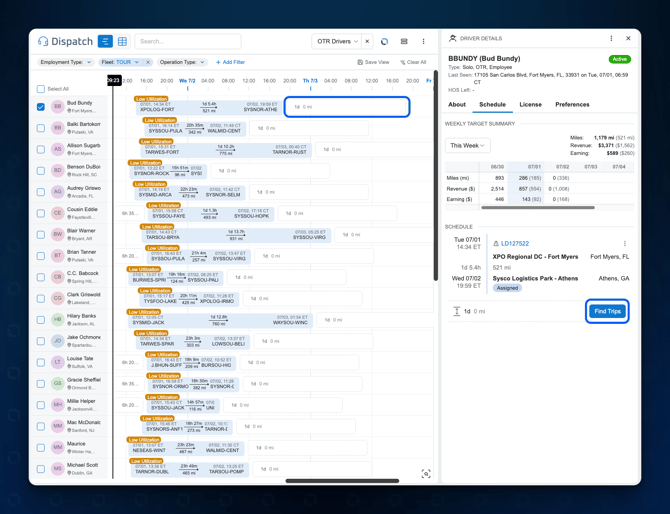Click Cousin Eddie's CE avatar
670x514 pixels.
pyautogui.click(x=58, y=213)
